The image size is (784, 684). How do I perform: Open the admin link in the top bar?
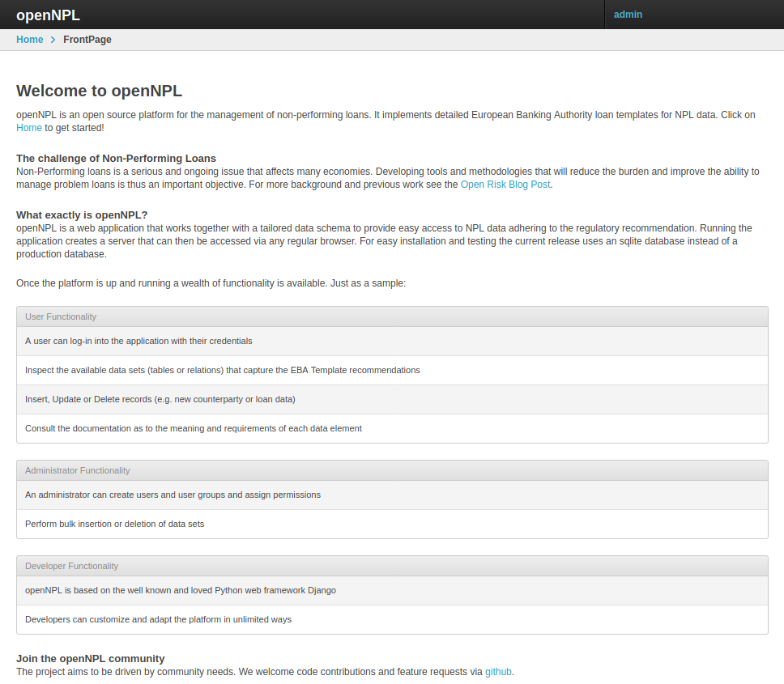coord(628,15)
